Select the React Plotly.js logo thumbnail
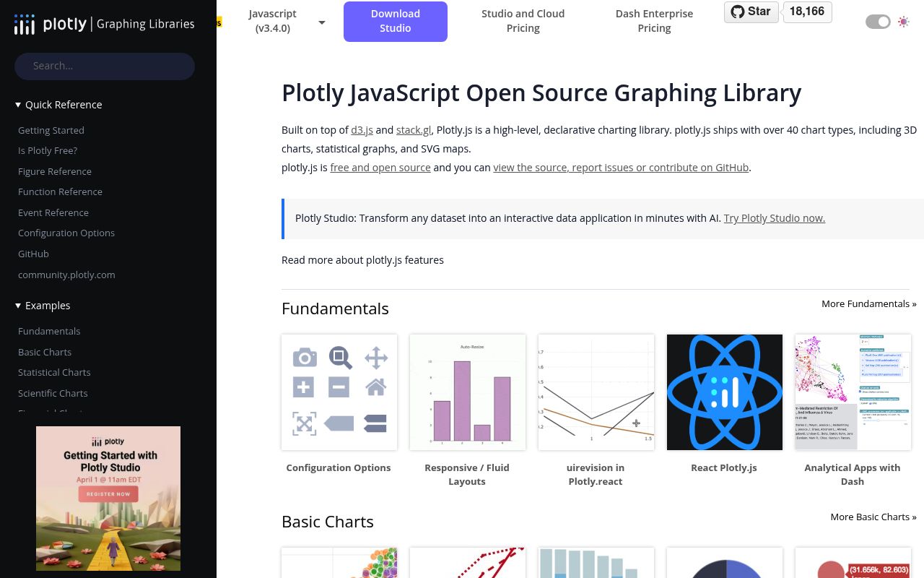Image resolution: width=924 pixels, height=578 pixels. (724, 392)
